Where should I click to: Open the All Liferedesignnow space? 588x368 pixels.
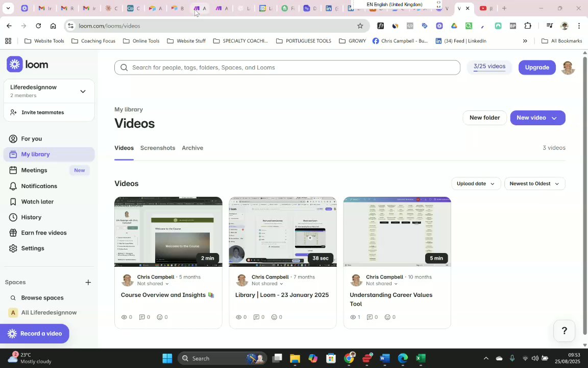click(x=49, y=312)
